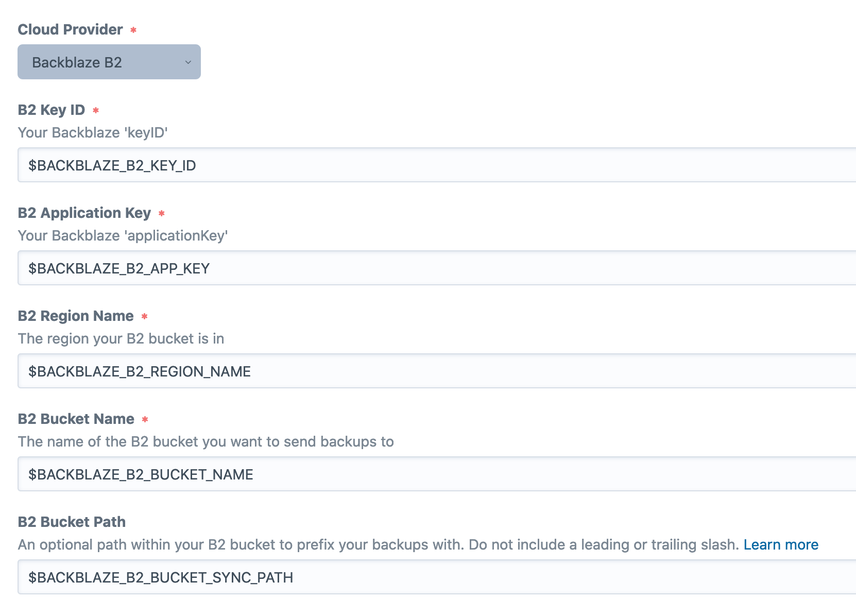Click the Cloud Provider field label

71,29
